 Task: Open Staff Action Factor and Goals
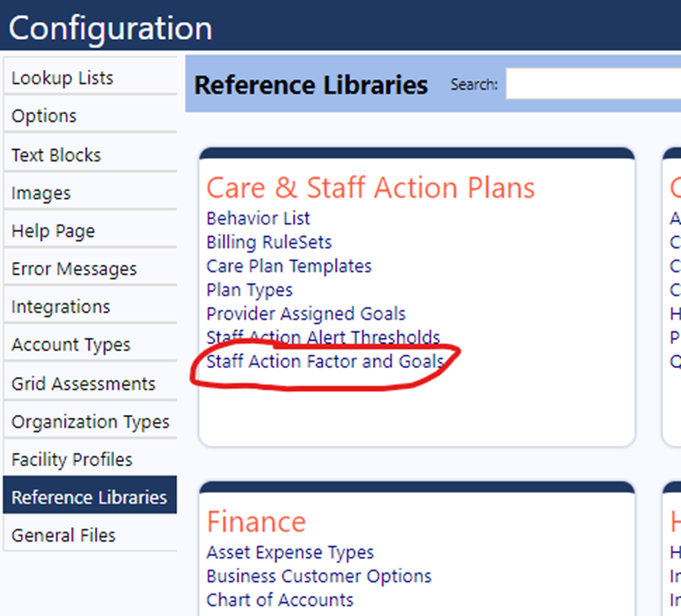click(325, 362)
